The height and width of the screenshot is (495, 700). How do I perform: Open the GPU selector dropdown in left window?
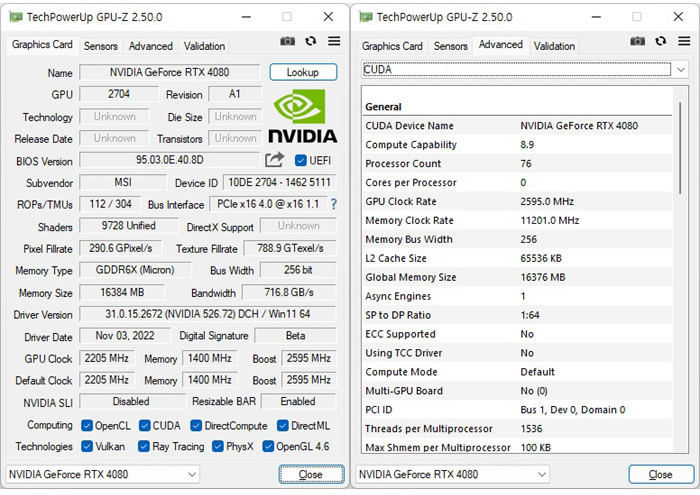coord(103,474)
